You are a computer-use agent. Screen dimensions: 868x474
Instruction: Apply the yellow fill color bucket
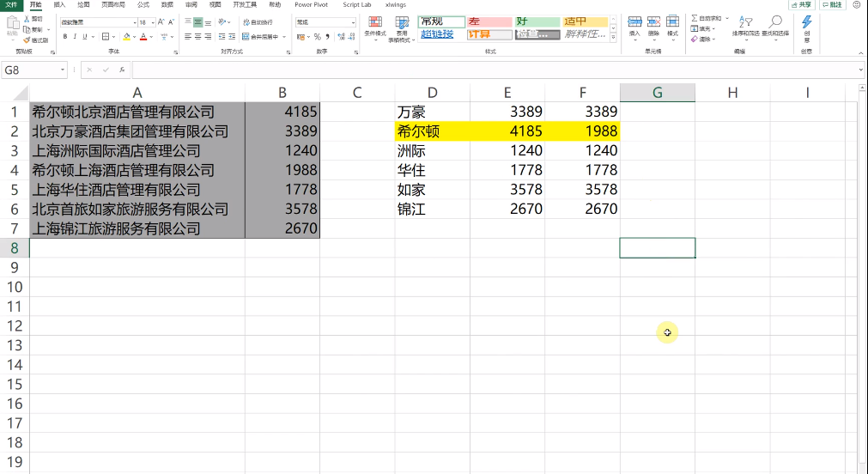127,37
